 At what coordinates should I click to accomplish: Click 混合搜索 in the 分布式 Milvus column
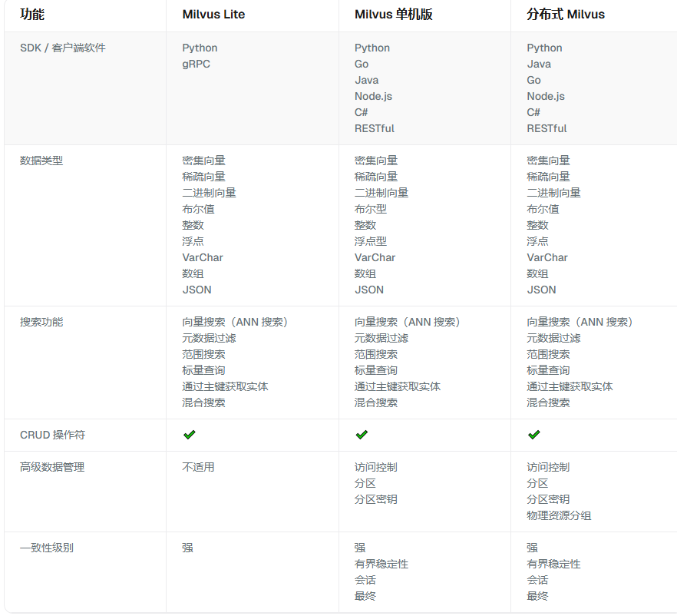click(548, 402)
